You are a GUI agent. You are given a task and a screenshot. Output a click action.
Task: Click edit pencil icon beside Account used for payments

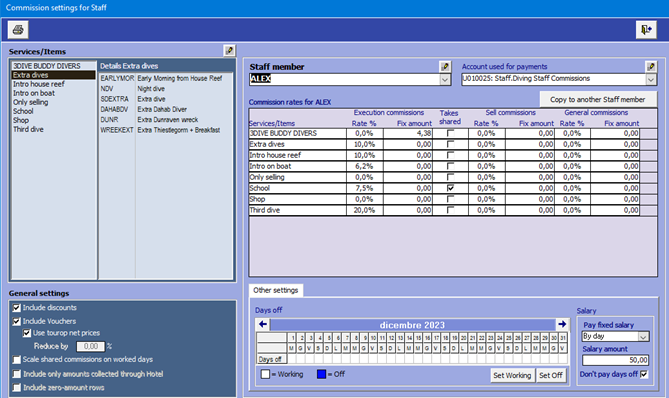coord(651,67)
